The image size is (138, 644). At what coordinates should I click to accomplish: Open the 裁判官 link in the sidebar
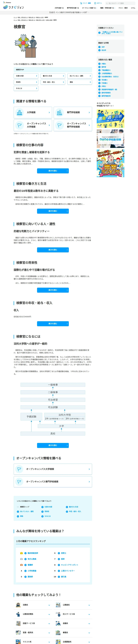[104, 67]
